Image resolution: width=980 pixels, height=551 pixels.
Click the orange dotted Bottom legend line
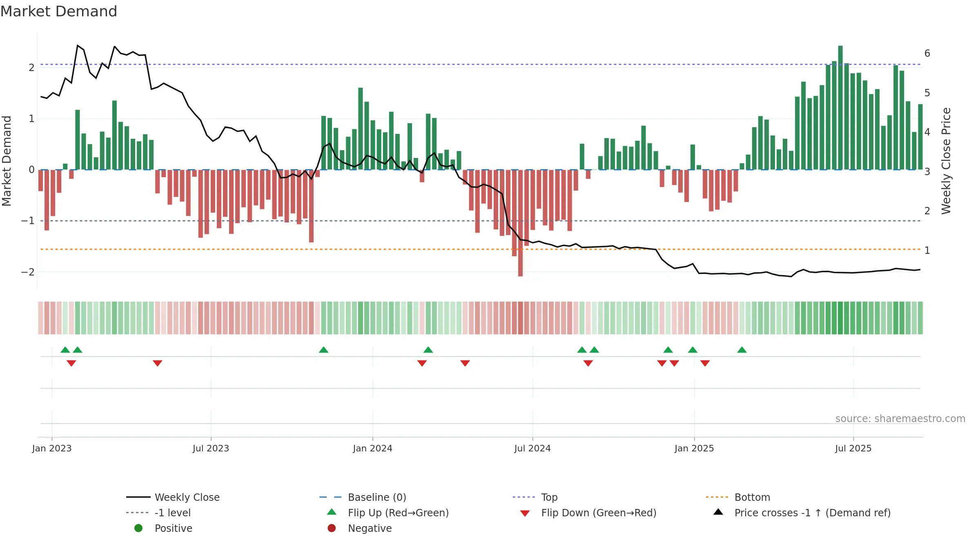tap(717, 497)
